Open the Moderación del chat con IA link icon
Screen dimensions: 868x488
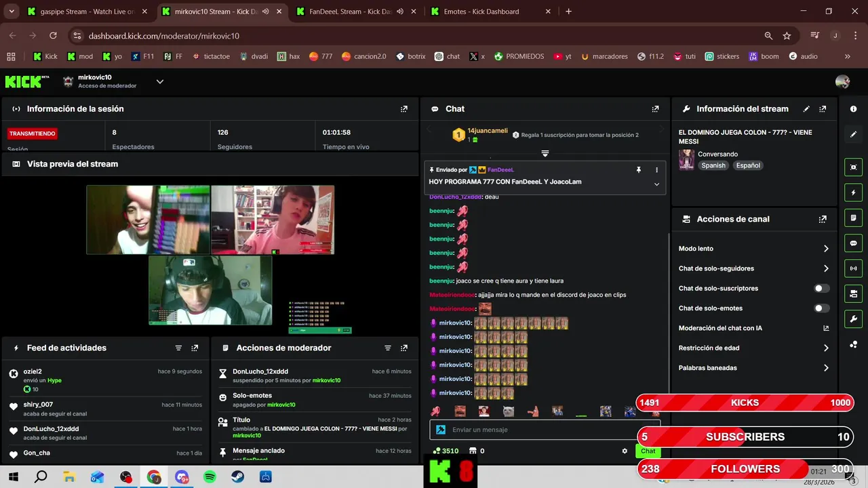click(826, 328)
